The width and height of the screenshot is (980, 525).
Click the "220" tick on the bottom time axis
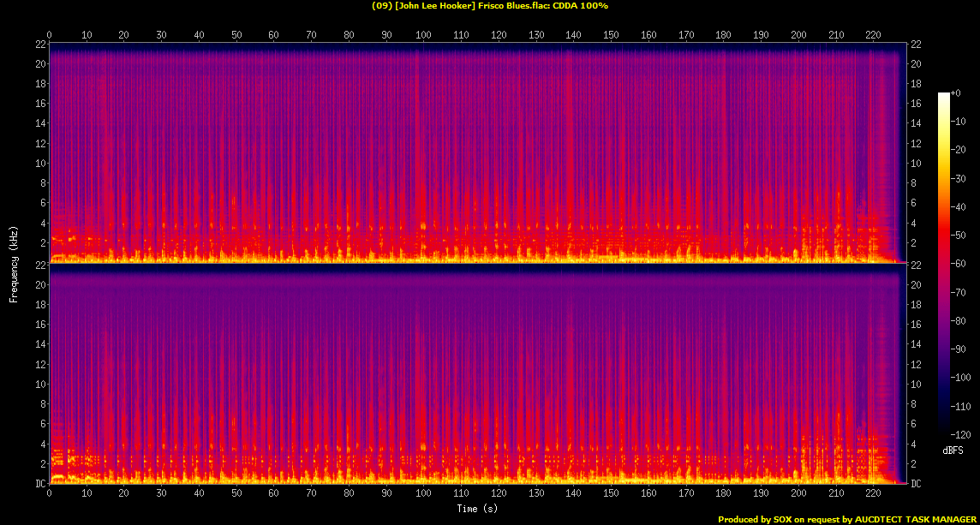click(873, 492)
